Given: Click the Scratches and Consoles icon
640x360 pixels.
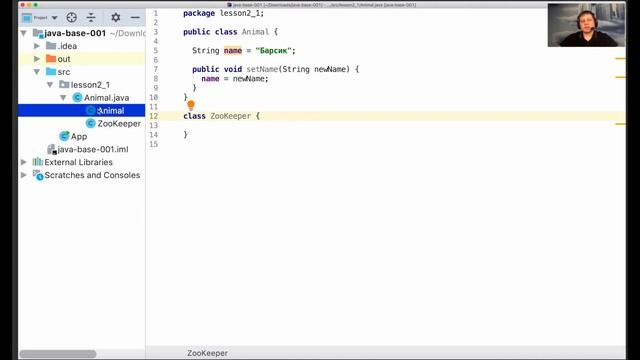Looking at the screenshot, I should [38, 175].
